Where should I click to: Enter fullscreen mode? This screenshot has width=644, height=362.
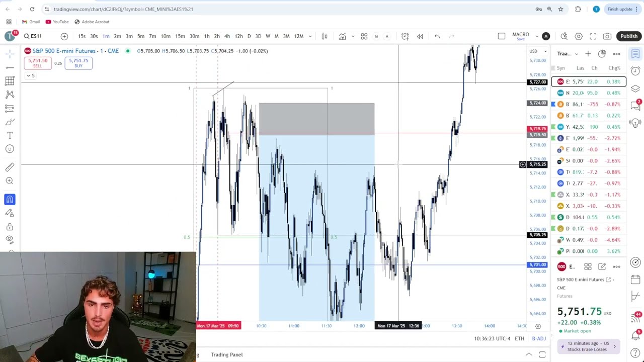(593, 36)
